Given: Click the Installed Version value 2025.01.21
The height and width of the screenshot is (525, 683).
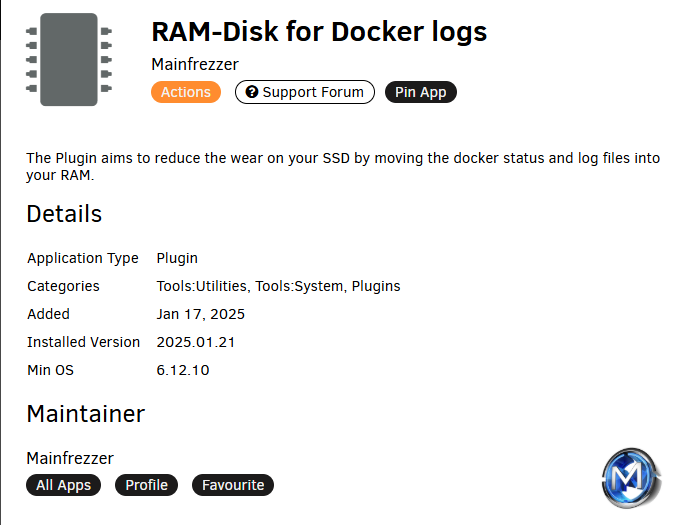Looking at the screenshot, I should pos(196,342).
